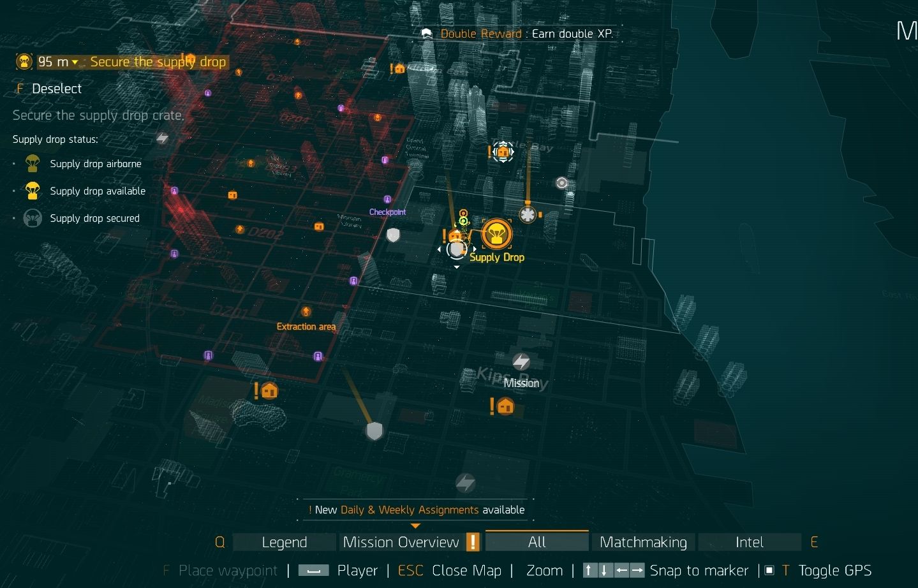Select the highlighted safe house in Turtle Bay
The image size is (918, 588).
(503, 152)
